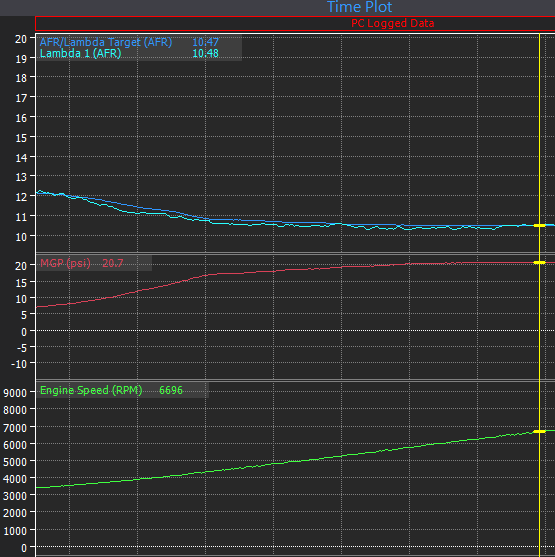
Task: Click the yellow cursor marker on MGP trace
Action: click(x=539, y=263)
